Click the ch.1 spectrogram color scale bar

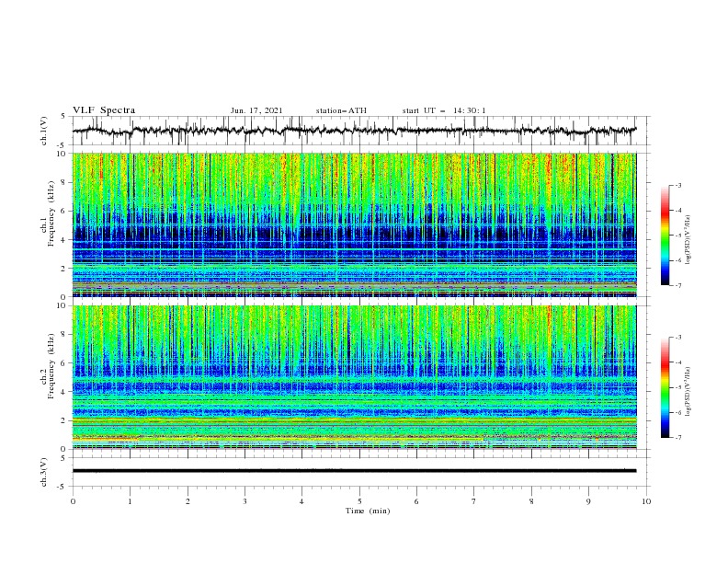(665, 236)
